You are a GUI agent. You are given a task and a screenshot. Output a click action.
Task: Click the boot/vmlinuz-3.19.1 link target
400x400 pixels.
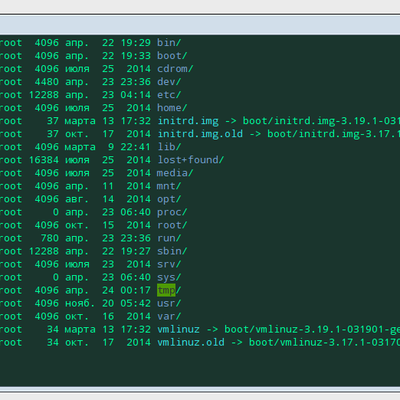pyautogui.click(x=312, y=329)
